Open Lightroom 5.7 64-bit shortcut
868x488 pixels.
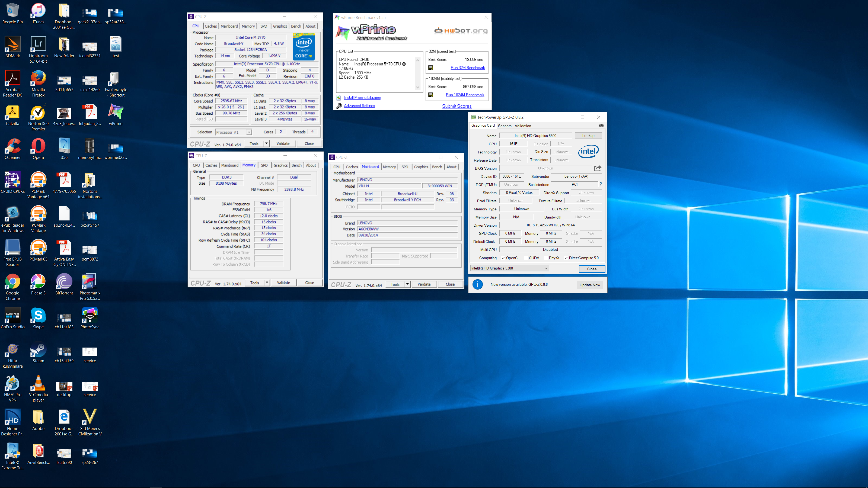pos(39,50)
